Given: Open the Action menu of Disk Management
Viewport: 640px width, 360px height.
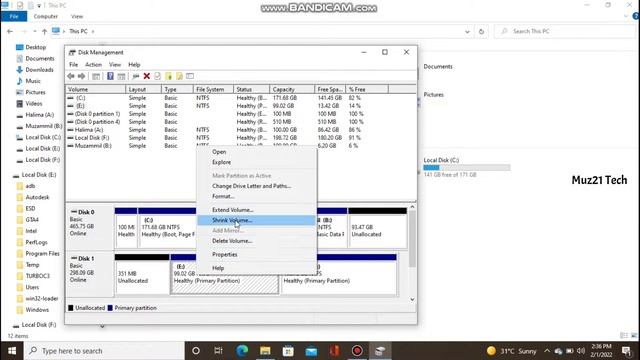Looking at the screenshot, I should [x=93, y=64].
